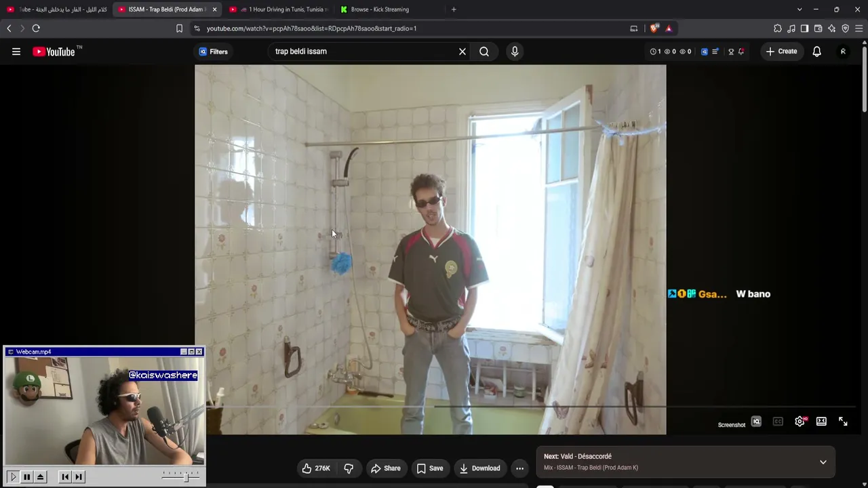This screenshot has height=488, width=868.
Task: Skip to previous in Webcam.mp4 window
Action: pyautogui.click(x=65, y=477)
